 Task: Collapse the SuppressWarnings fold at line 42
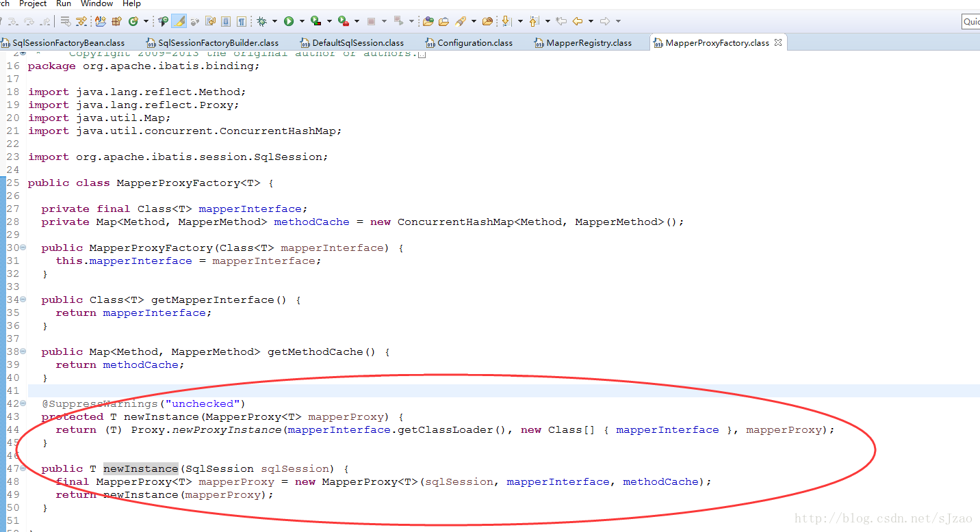click(x=23, y=403)
